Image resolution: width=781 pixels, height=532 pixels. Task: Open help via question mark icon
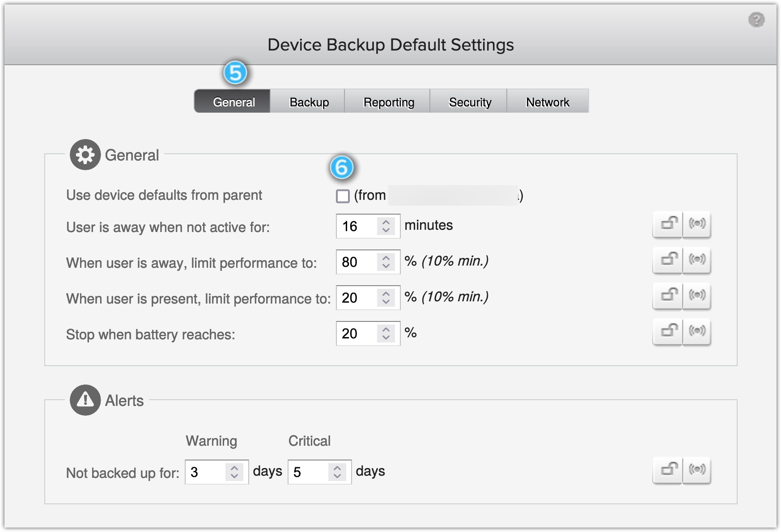click(756, 20)
